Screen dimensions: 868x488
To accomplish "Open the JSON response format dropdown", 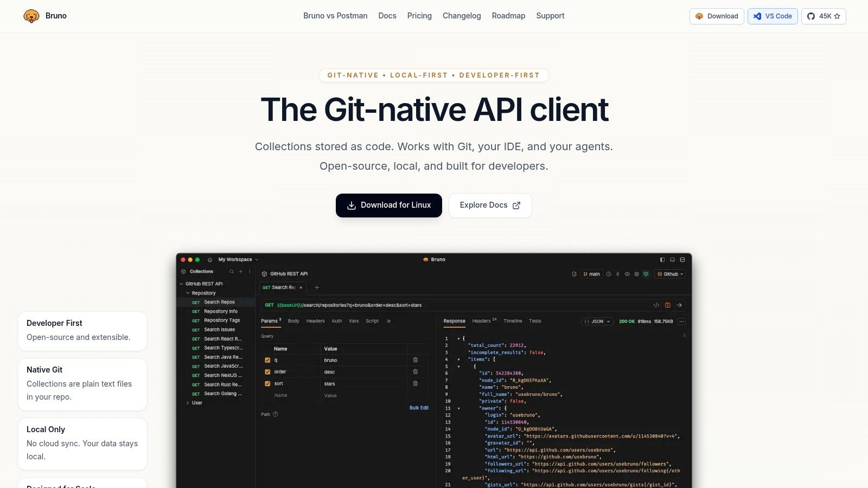I will [597, 322].
